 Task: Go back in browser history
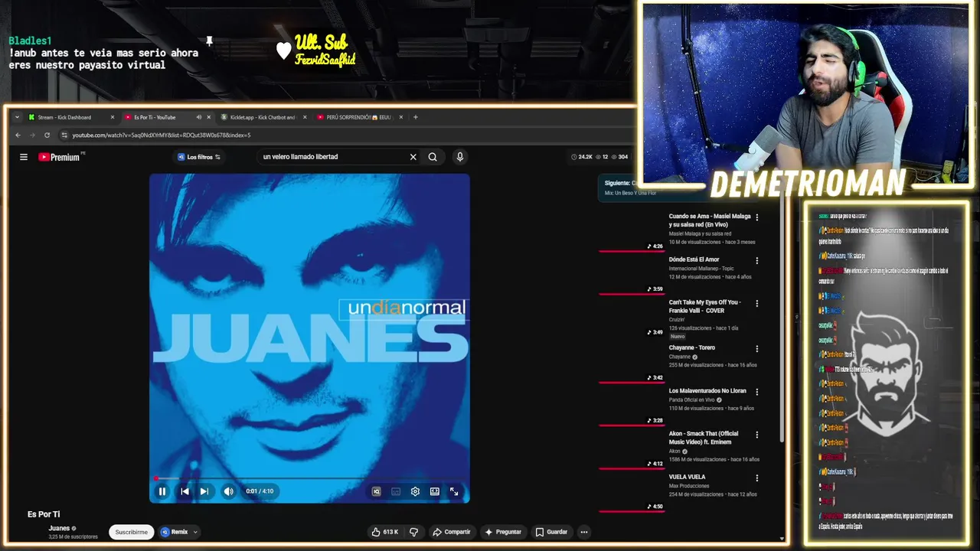pos(18,135)
